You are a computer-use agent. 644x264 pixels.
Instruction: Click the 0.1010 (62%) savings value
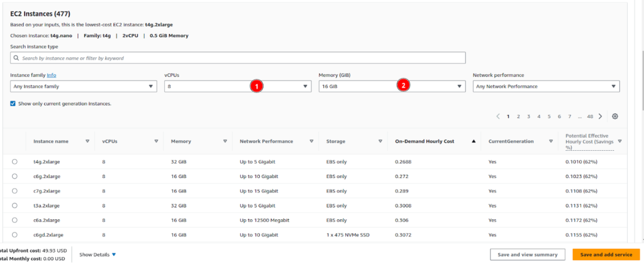[581, 162]
